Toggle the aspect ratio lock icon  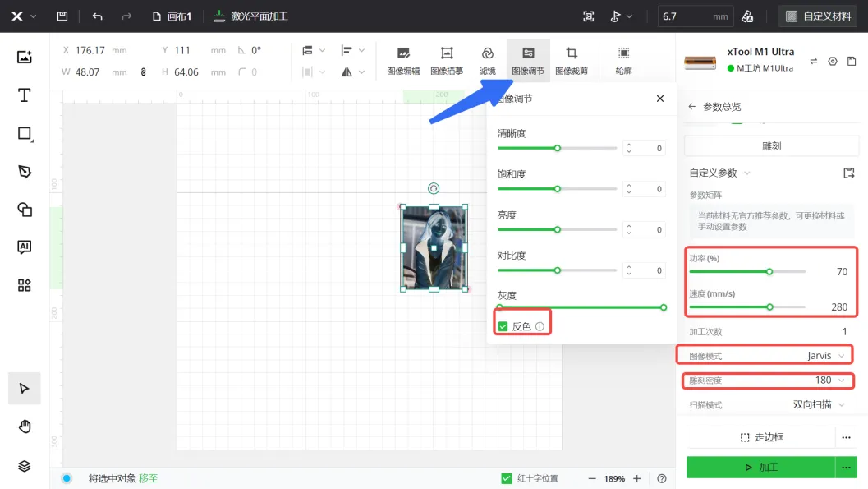(144, 72)
